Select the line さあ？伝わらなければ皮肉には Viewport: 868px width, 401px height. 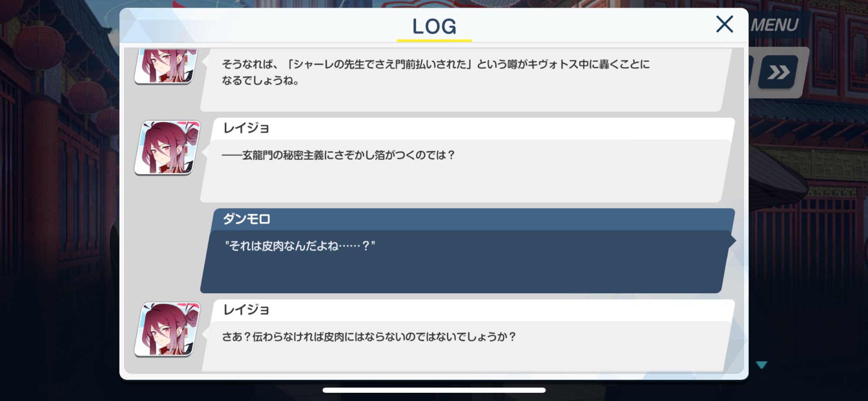click(x=369, y=337)
